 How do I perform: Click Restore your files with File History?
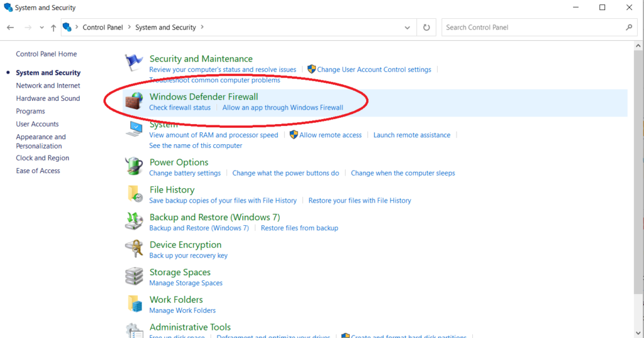(x=360, y=201)
